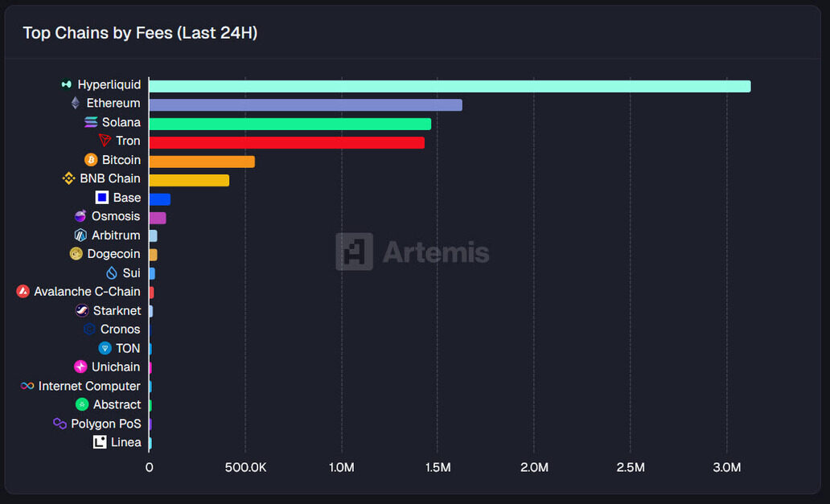The height and width of the screenshot is (504, 830).
Task: Click the '3.0M' axis label
Action: tap(727, 468)
